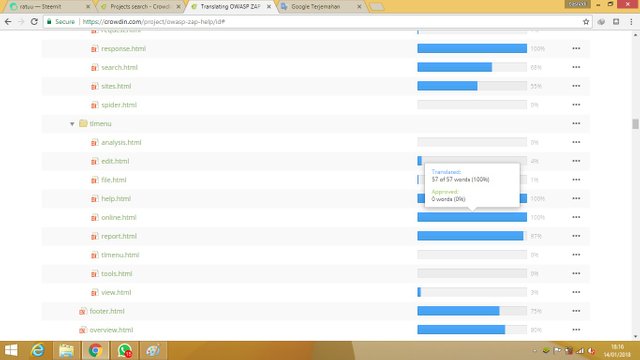
Task: Open File Explorer from taskbar
Action: (66, 350)
